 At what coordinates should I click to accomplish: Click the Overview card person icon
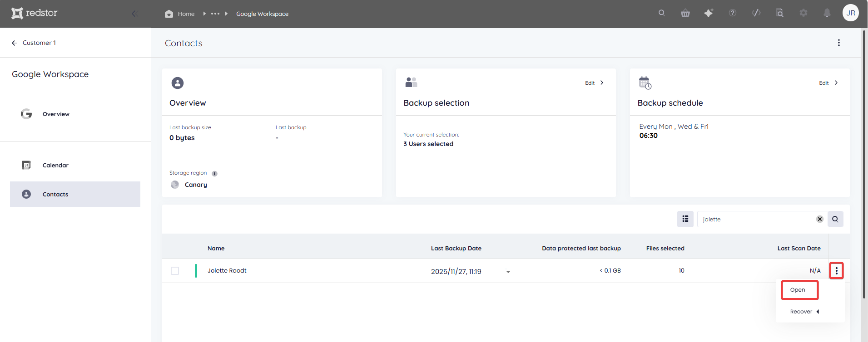[178, 83]
